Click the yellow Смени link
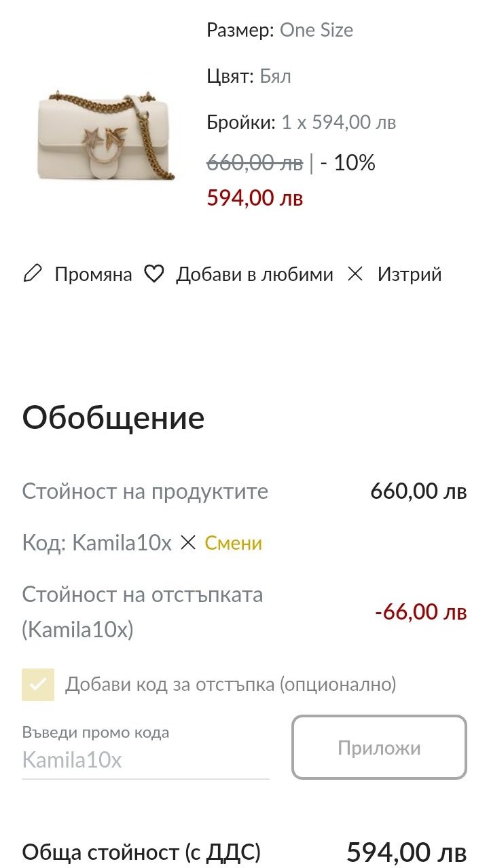 (x=233, y=543)
